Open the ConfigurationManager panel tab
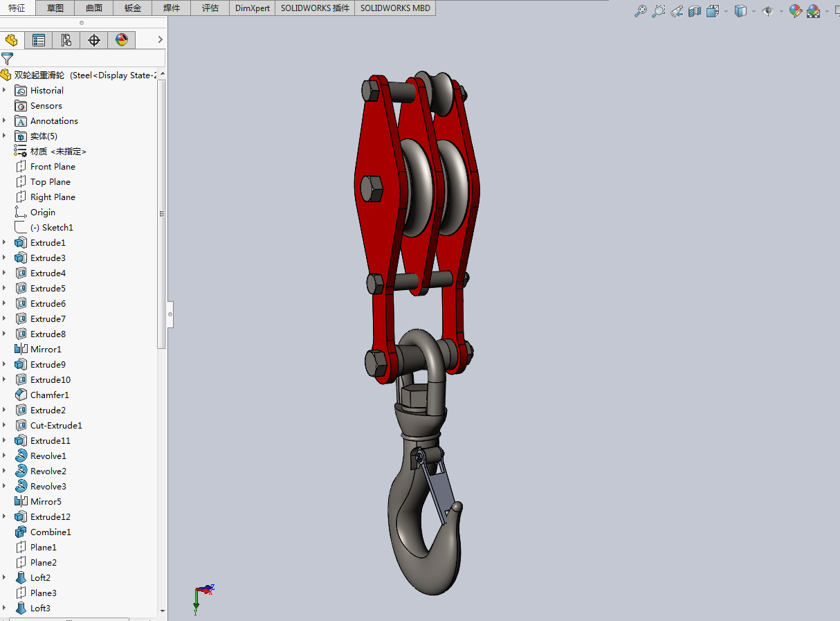The width and height of the screenshot is (840, 621). click(66, 40)
